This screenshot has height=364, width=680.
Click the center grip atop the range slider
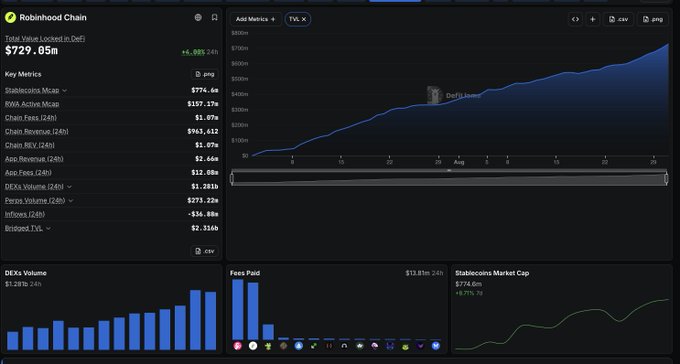[x=449, y=171]
